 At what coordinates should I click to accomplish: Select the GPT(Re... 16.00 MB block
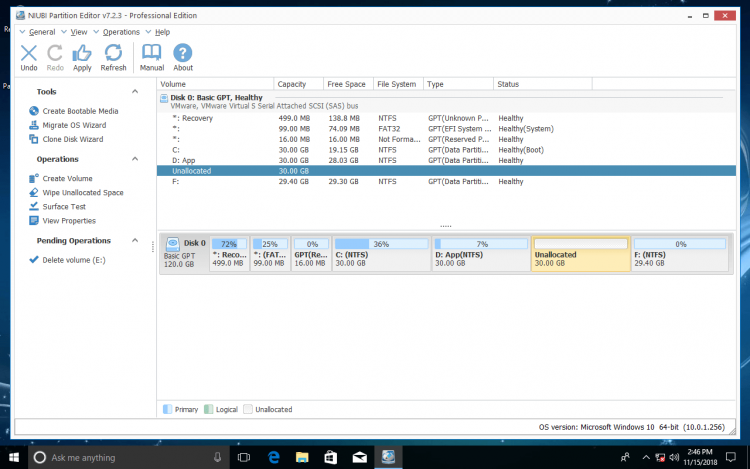coord(311,254)
